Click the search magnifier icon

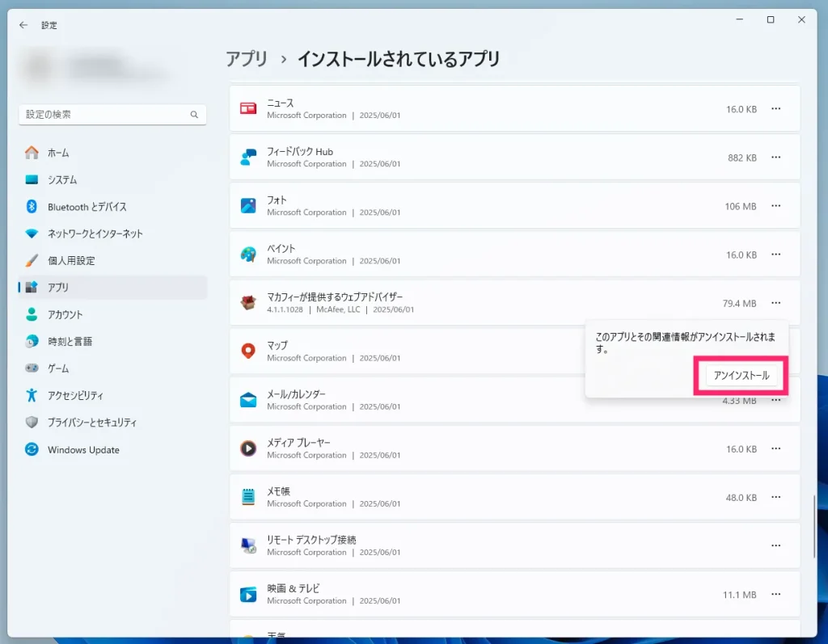[x=194, y=115]
